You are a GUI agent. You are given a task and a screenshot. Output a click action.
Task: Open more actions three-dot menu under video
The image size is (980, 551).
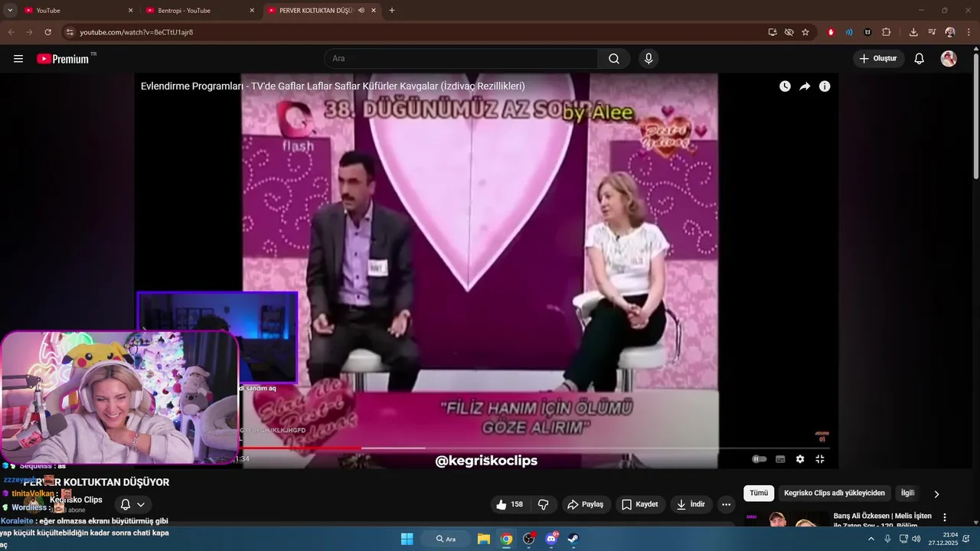point(726,504)
